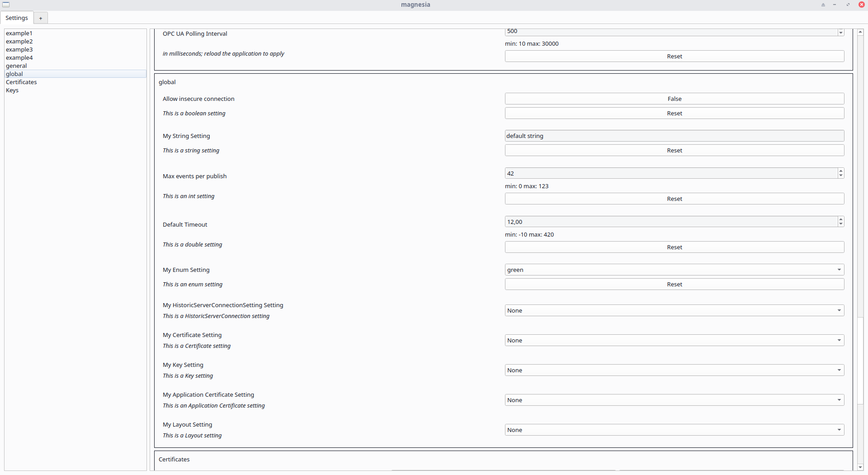The image size is (868, 475).
Task: Click the scroll down arrow of settings panel
Action: click(x=860, y=467)
